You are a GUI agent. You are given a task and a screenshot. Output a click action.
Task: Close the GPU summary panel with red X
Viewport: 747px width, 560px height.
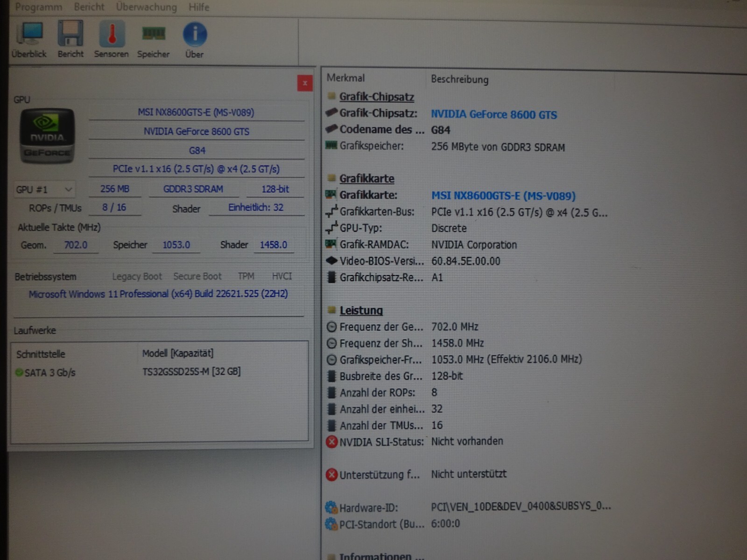coord(305,83)
